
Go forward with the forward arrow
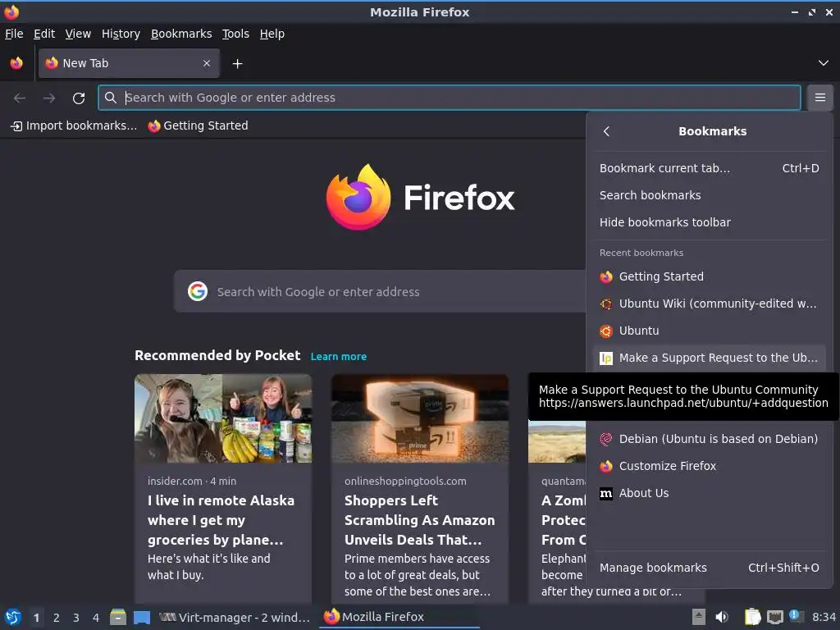49,98
